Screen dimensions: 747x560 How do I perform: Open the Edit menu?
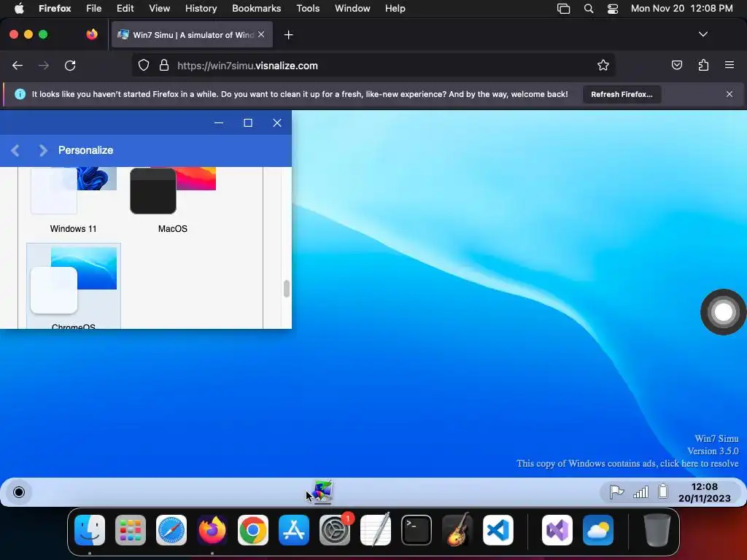pyautogui.click(x=125, y=9)
